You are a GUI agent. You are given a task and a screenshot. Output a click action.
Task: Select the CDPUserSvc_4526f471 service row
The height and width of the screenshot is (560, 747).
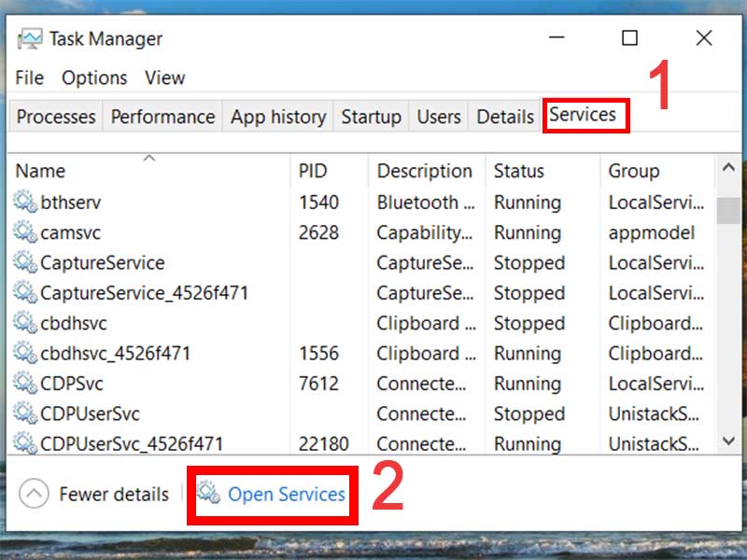point(132,443)
